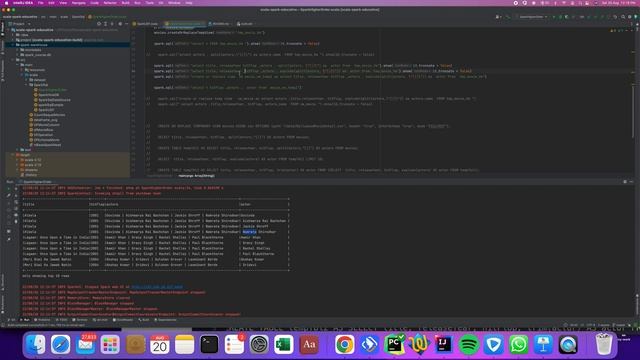Open Spark web UI link in console
The height and width of the screenshot is (360, 640).
(x=157, y=287)
